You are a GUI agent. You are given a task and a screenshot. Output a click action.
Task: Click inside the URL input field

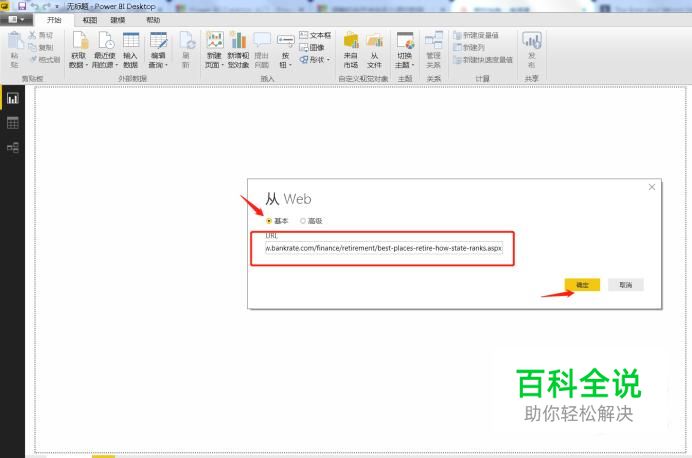coord(384,248)
